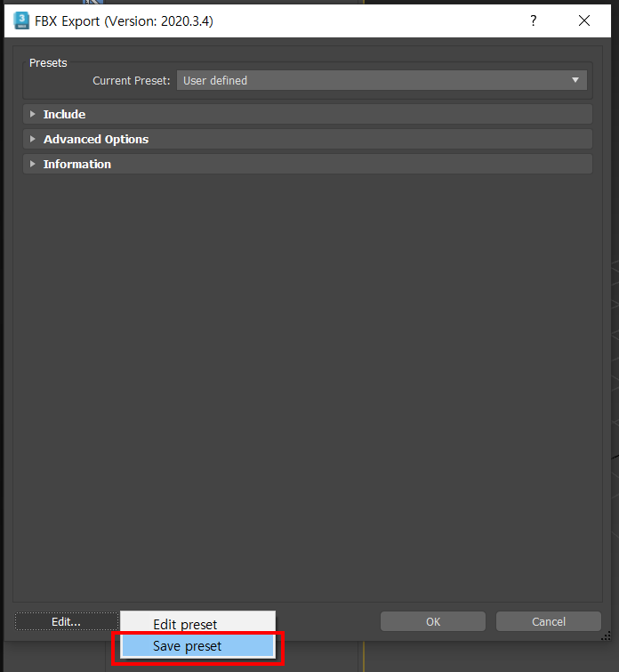Click the 3ds Max title bar icon
This screenshot has width=619, height=672.
click(21, 20)
